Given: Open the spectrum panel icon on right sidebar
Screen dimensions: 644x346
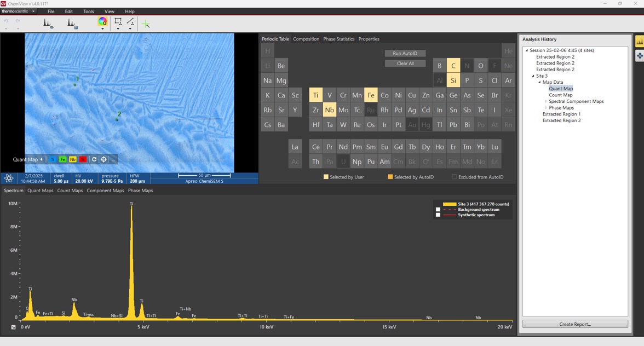Looking at the screenshot, I should (x=639, y=41).
